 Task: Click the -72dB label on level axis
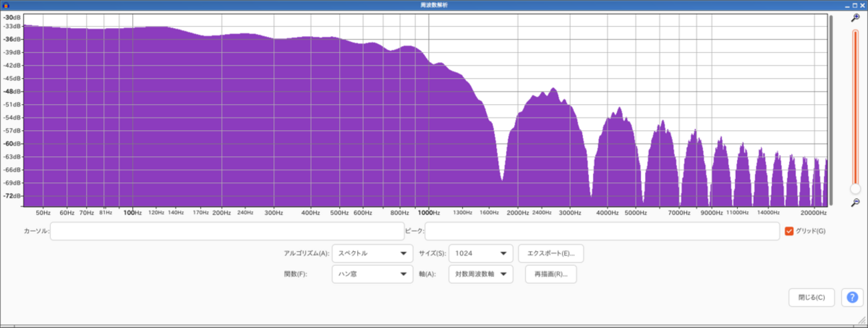click(x=13, y=196)
